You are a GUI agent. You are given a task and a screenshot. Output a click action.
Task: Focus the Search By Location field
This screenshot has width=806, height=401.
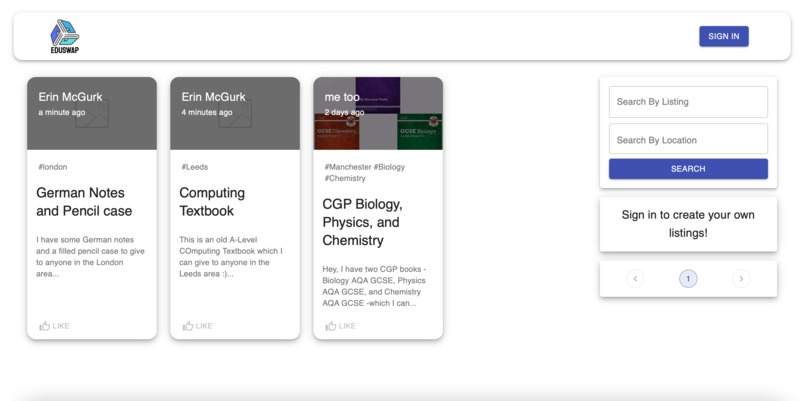(x=688, y=140)
